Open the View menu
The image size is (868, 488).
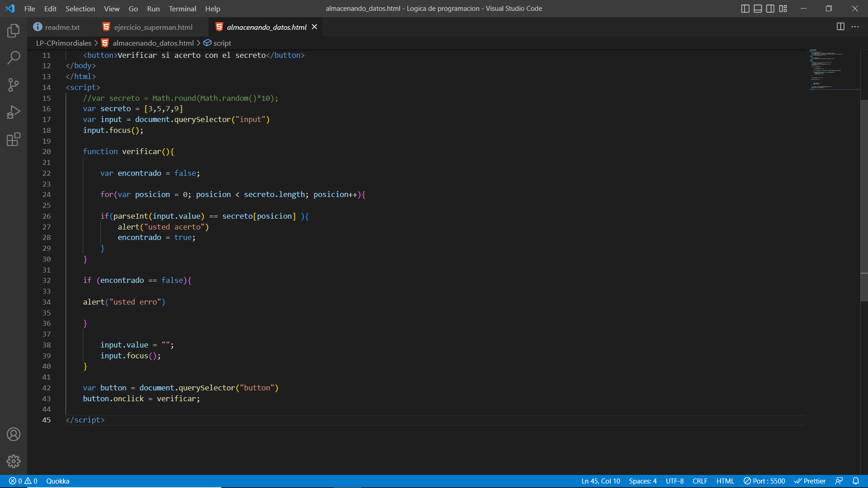coord(112,9)
